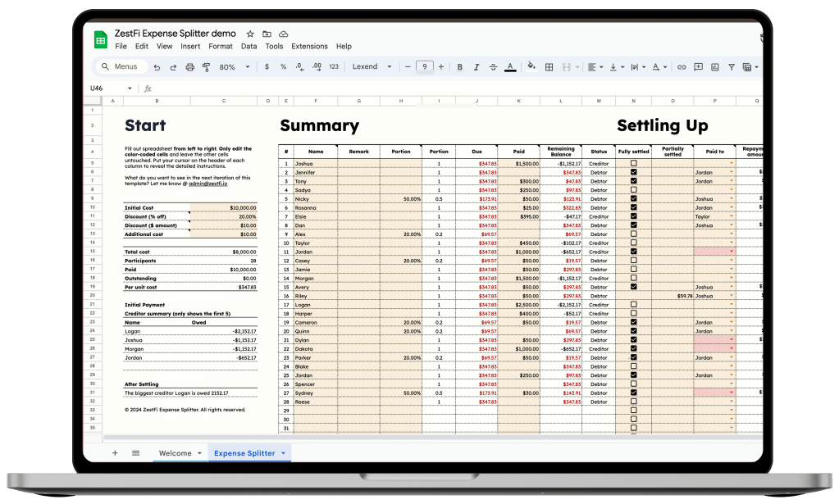Click the admin@zestfi.io email link
The image size is (839, 504).
tap(208, 184)
